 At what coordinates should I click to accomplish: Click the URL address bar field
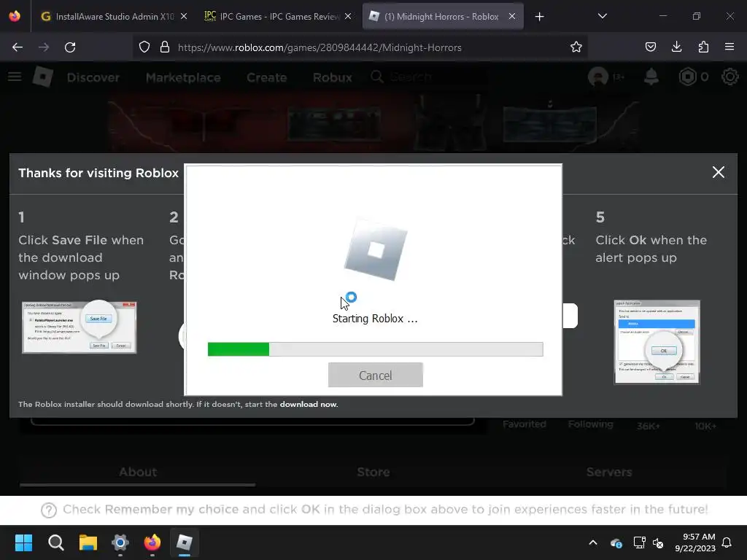(x=360, y=47)
